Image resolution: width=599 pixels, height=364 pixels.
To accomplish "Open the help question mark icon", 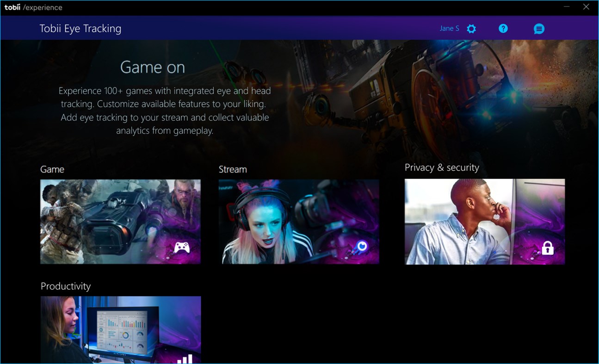I will (503, 28).
